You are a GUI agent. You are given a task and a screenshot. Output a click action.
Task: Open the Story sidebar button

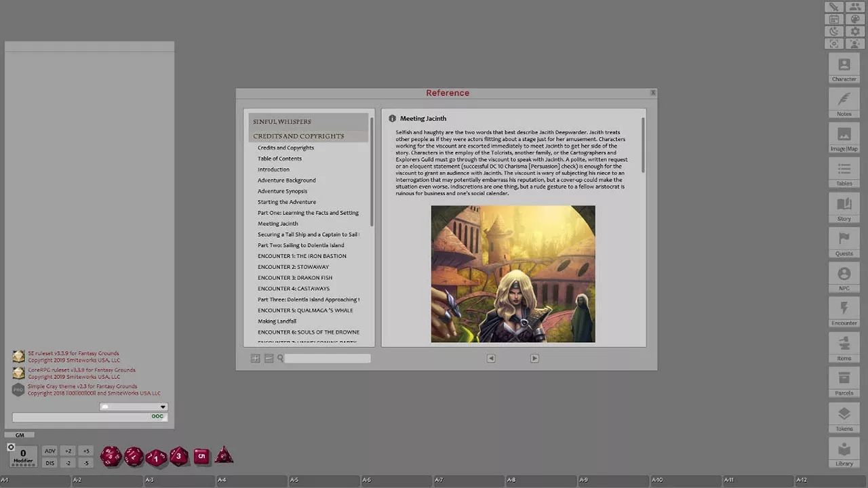click(844, 208)
